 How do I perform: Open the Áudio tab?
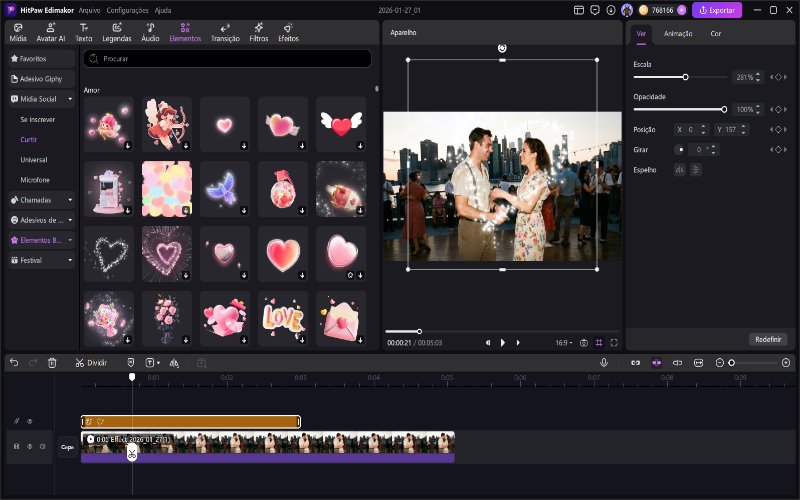pos(150,33)
